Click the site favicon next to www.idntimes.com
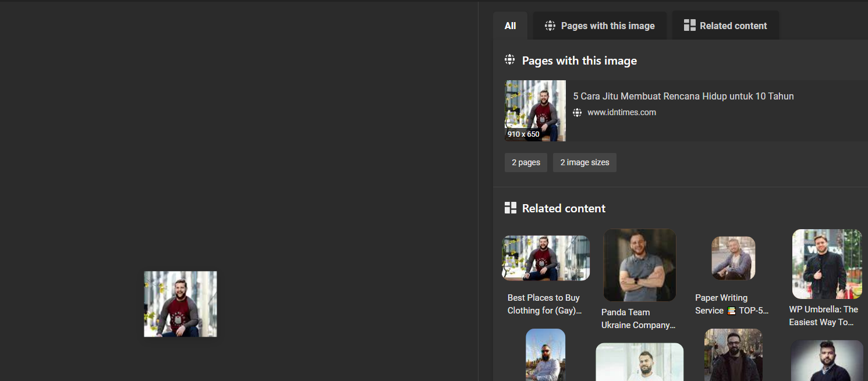 577,113
